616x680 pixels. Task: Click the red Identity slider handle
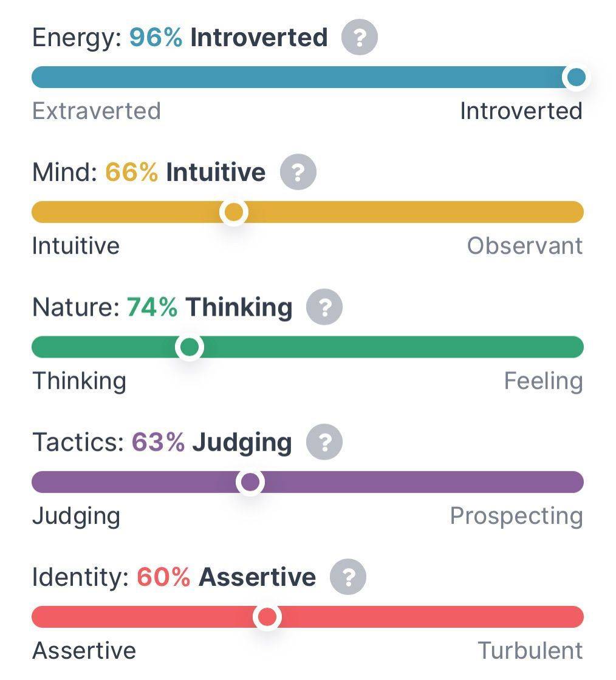pyautogui.click(x=267, y=617)
